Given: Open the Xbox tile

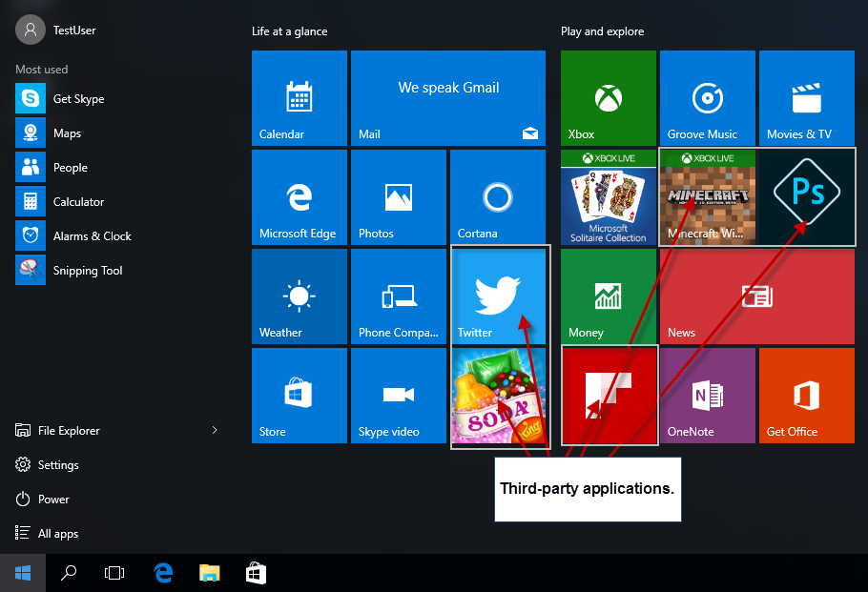Looking at the screenshot, I should point(608,98).
